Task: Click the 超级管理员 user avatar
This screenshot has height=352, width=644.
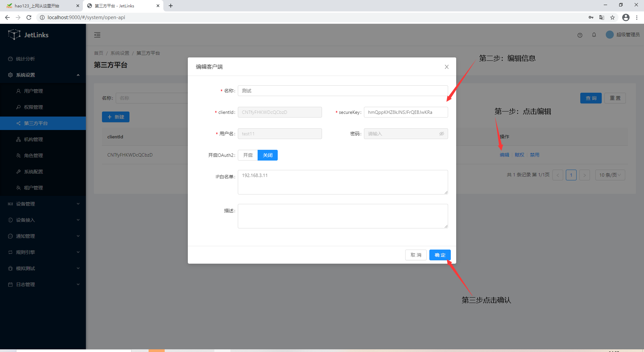Action: coord(610,35)
